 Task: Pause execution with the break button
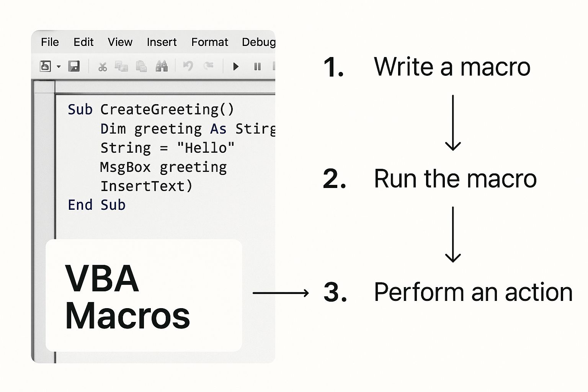click(257, 67)
